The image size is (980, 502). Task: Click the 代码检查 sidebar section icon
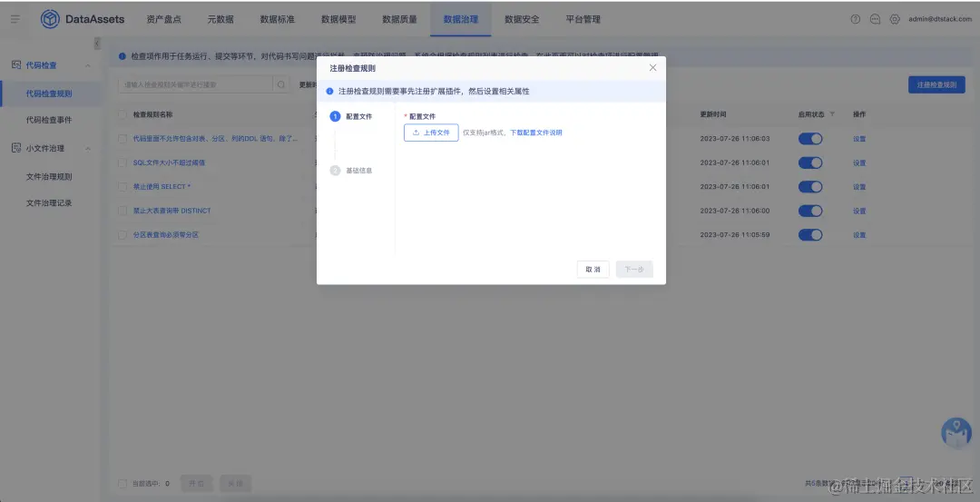click(16, 65)
